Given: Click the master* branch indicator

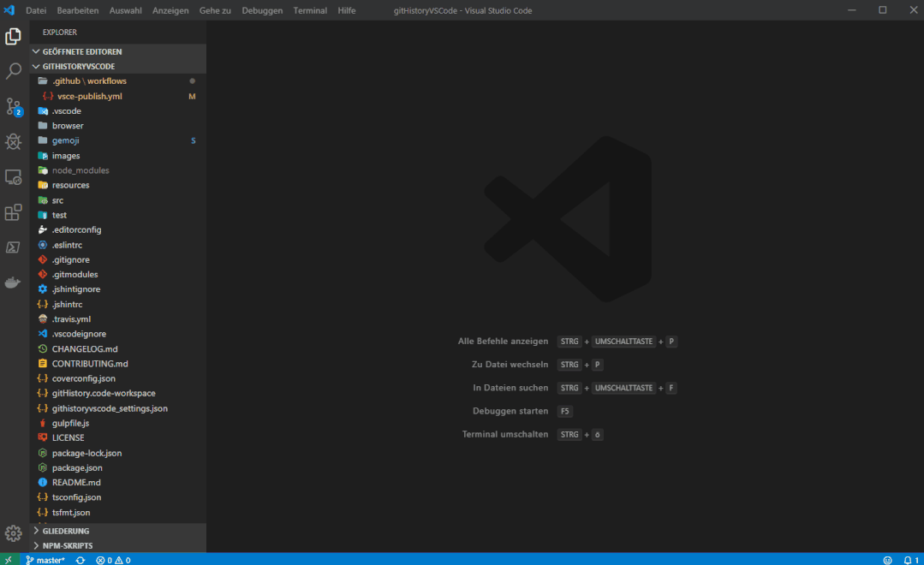Looking at the screenshot, I should 45,560.
